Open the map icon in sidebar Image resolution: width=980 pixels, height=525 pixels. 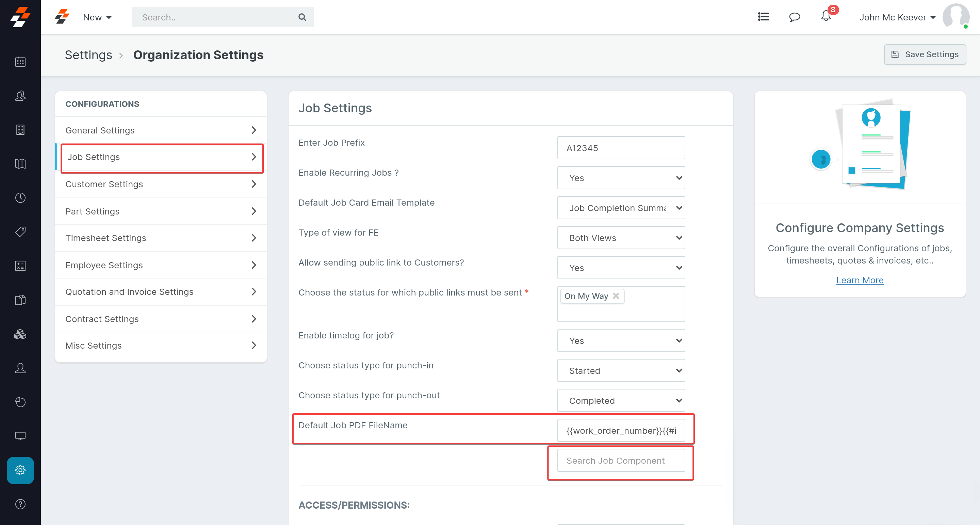(x=20, y=164)
